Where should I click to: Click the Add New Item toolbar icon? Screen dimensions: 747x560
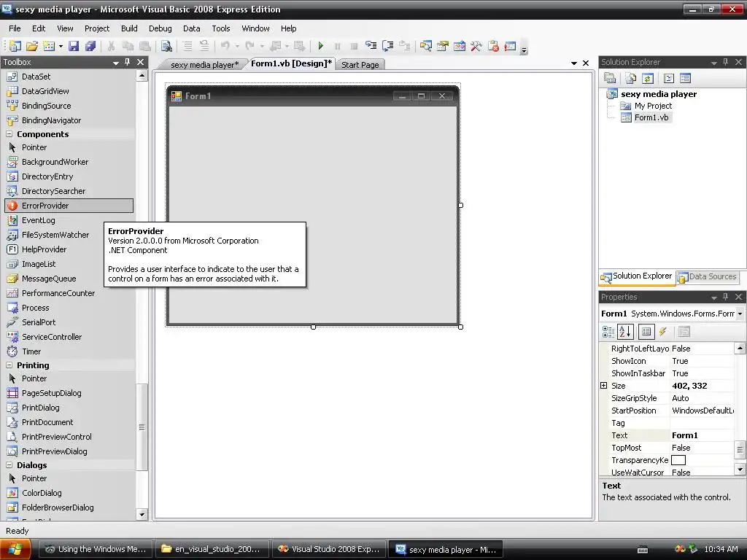(49, 46)
